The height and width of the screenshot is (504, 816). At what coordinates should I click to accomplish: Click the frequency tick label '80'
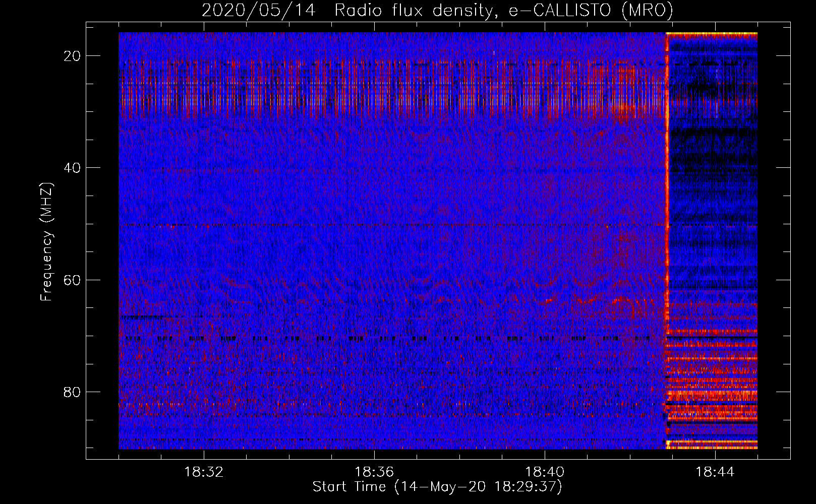pyautogui.click(x=73, y=392)
